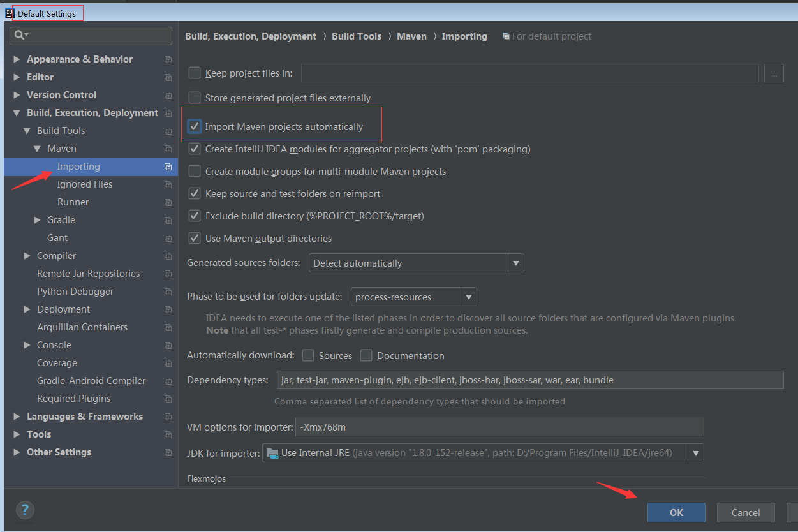Focus the settings search field

click(91, 36)
